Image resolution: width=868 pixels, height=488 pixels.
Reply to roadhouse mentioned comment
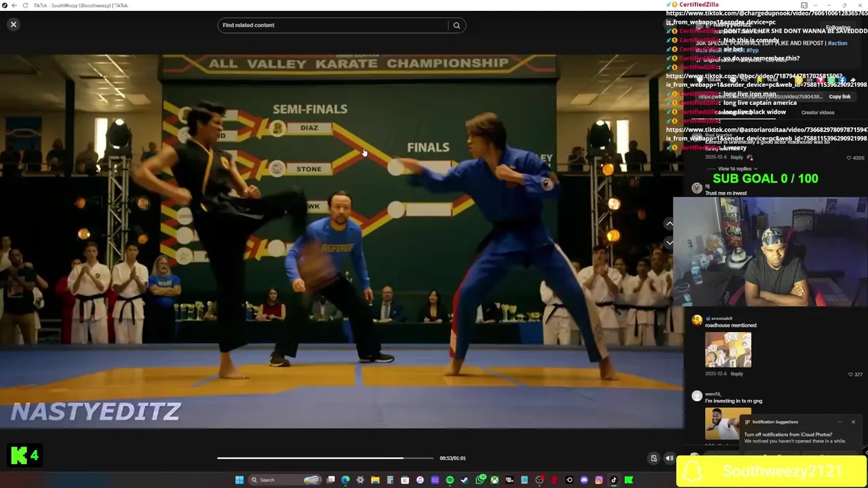pyautogui.click(x=736, y=373)
